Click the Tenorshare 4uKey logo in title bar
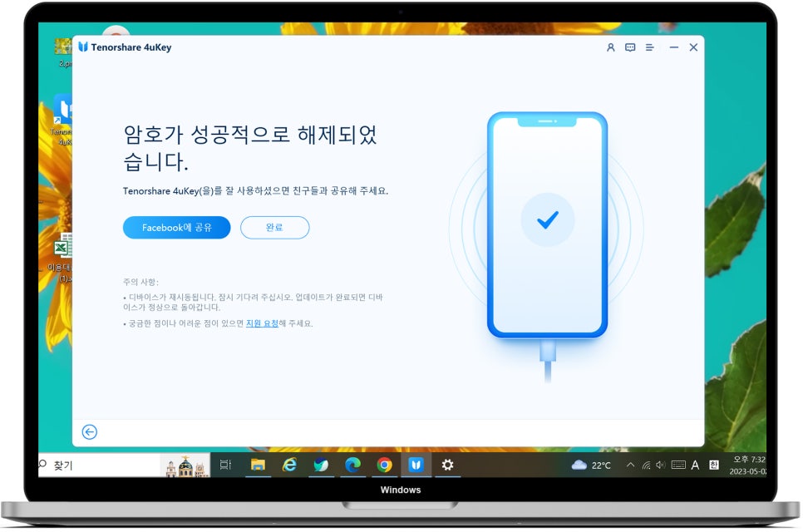The image size is (803, 532). [x=83, y=47]
